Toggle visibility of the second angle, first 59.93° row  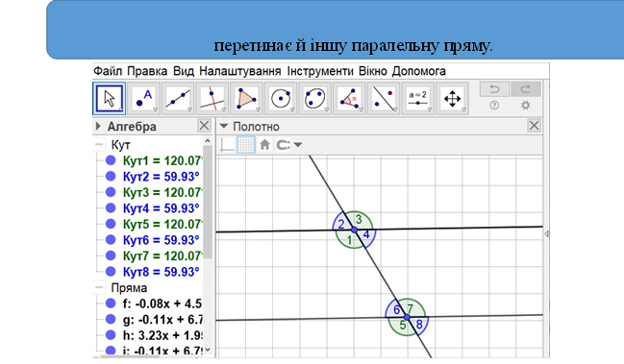coord(111,177)
